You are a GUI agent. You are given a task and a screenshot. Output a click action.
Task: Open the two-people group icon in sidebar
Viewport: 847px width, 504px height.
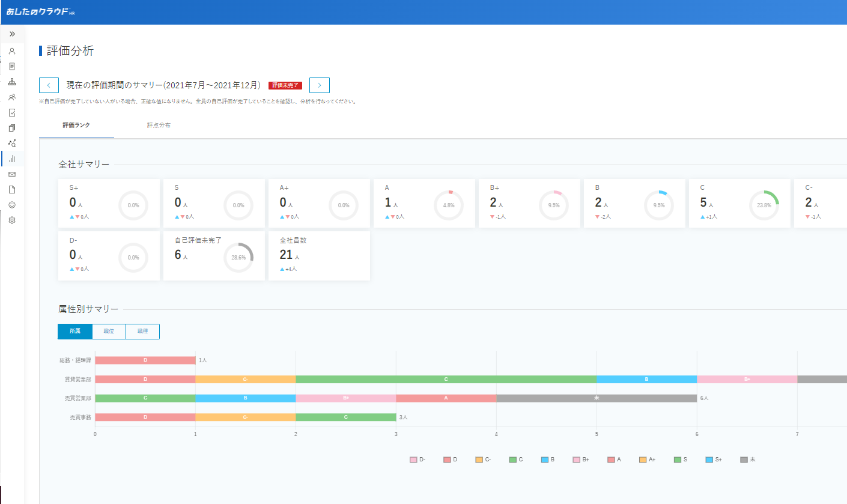[x=12, y=97]
